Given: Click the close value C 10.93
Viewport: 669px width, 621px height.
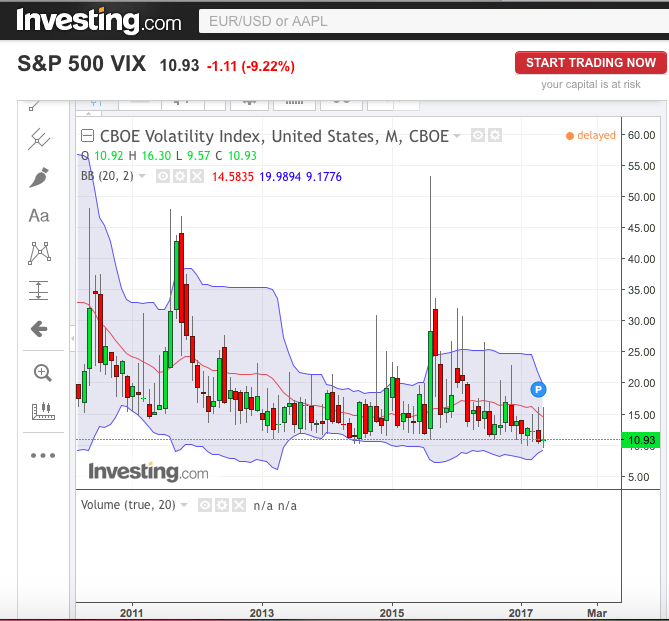Looking at the screenshot, I should tap(236, 156).
